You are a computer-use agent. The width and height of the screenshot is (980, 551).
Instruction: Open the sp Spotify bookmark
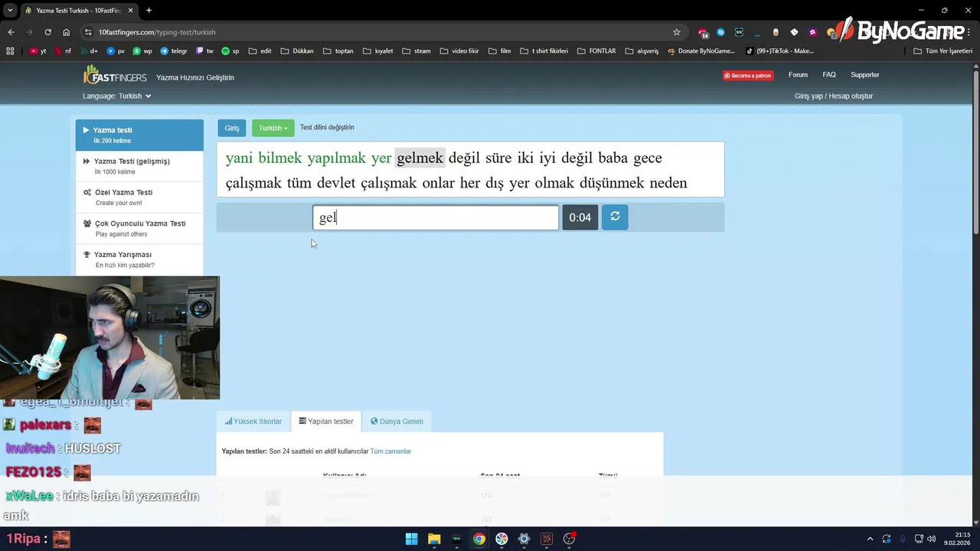(x=230, y=51)
